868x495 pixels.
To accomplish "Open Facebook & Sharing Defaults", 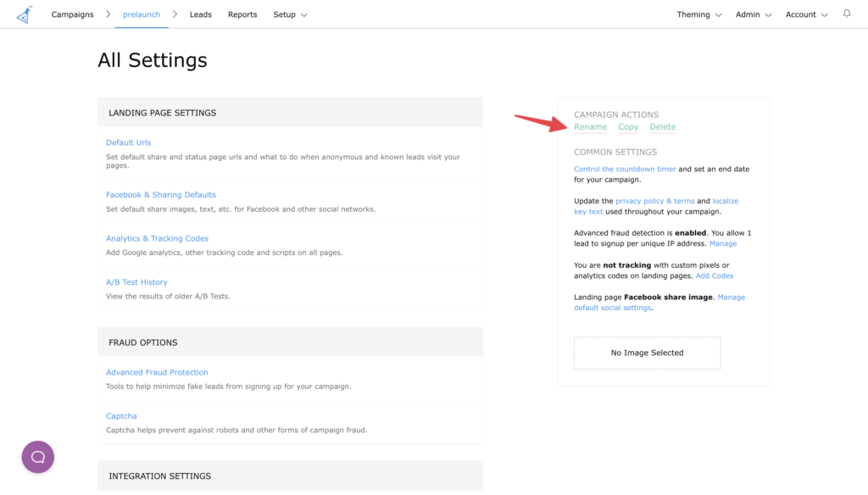I will coord(161,195).
